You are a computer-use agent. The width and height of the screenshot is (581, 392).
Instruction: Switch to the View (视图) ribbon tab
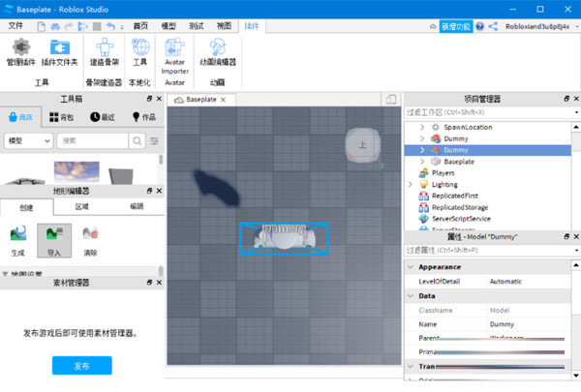click(x=225, y=26)
